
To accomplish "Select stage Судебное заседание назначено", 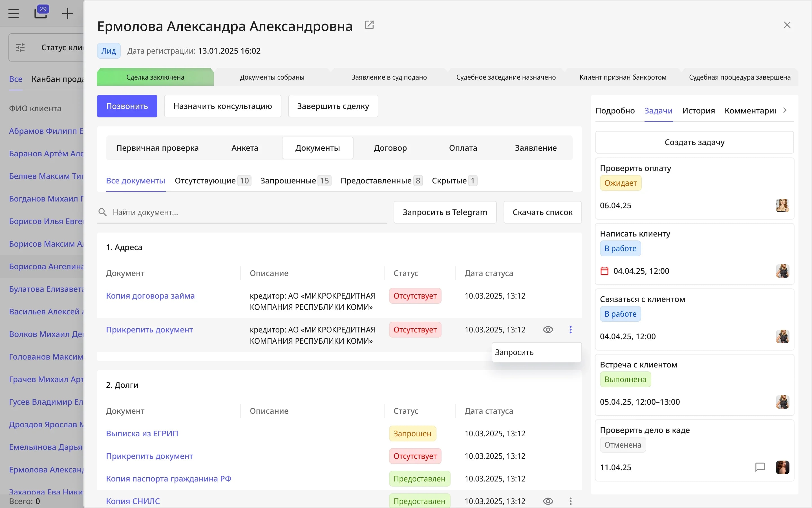I will tap(506, 77).
